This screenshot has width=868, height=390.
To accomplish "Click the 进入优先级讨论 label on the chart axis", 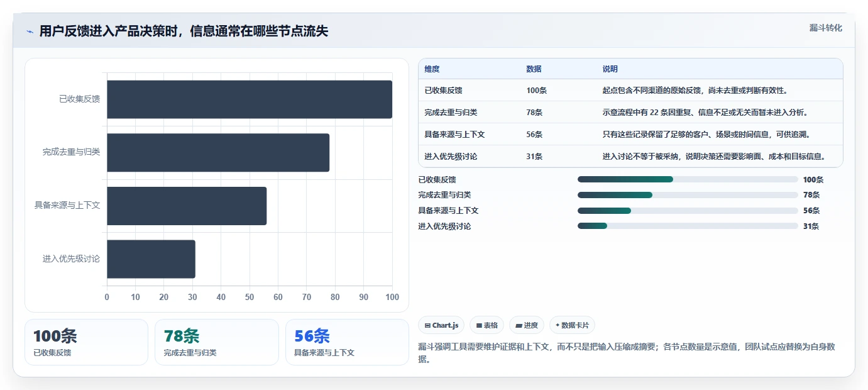I will [71, 259].
